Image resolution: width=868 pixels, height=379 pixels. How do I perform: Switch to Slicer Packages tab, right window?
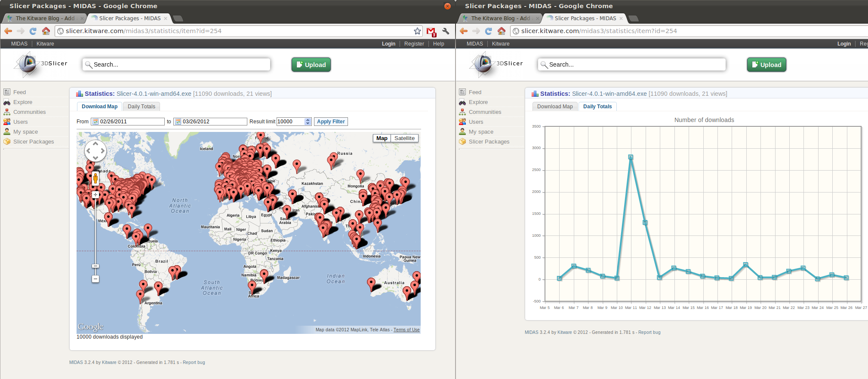click(x=585, y=18)
